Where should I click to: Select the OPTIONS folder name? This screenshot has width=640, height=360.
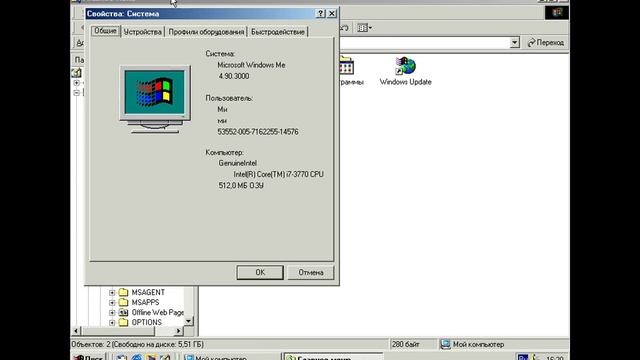pyautogui.click(x=147, y=322)
